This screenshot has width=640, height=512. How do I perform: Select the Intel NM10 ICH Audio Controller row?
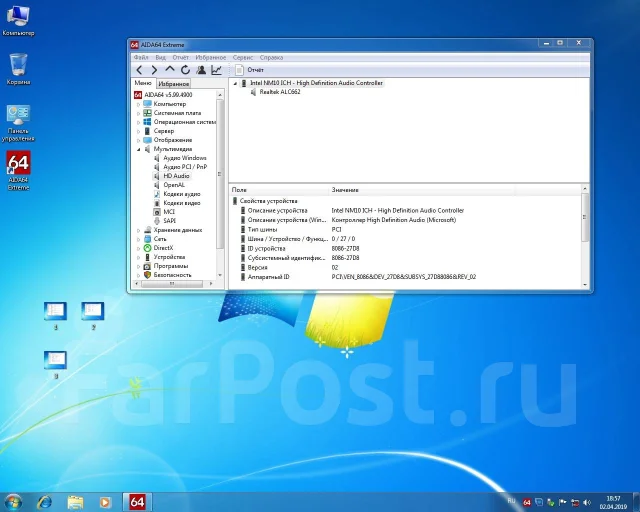click(x=312, y=83)
